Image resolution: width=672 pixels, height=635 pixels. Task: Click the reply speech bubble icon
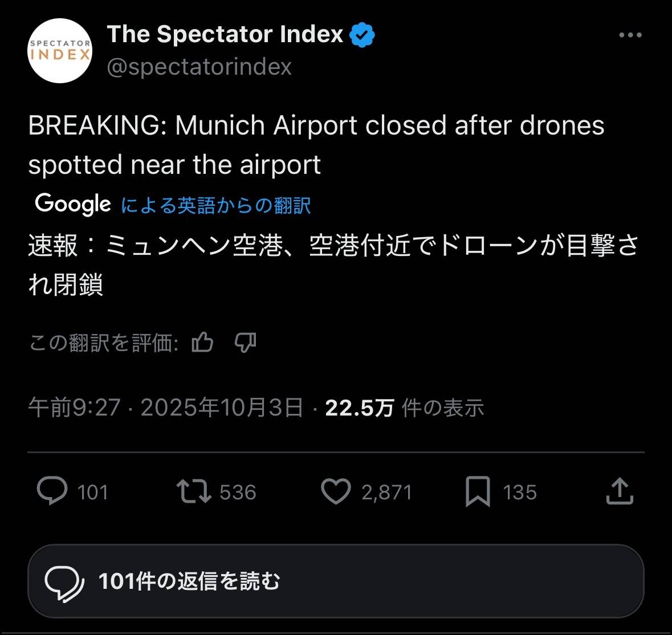point(52,491)
